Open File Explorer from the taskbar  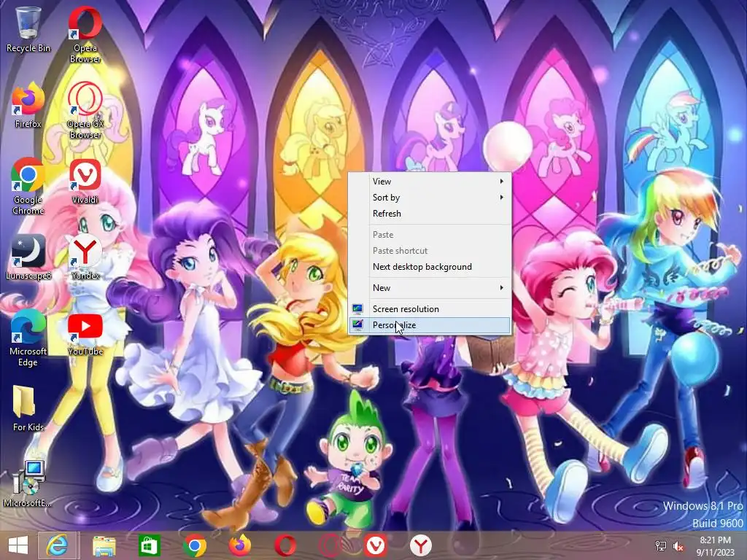(104, 545)
